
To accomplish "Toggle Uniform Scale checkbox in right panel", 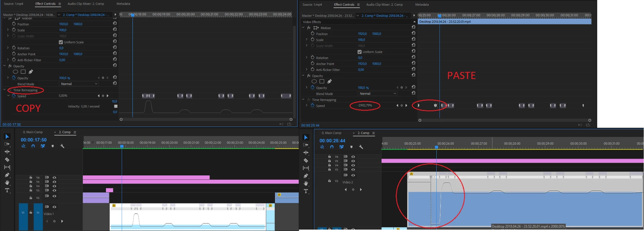I will point(360,52).
